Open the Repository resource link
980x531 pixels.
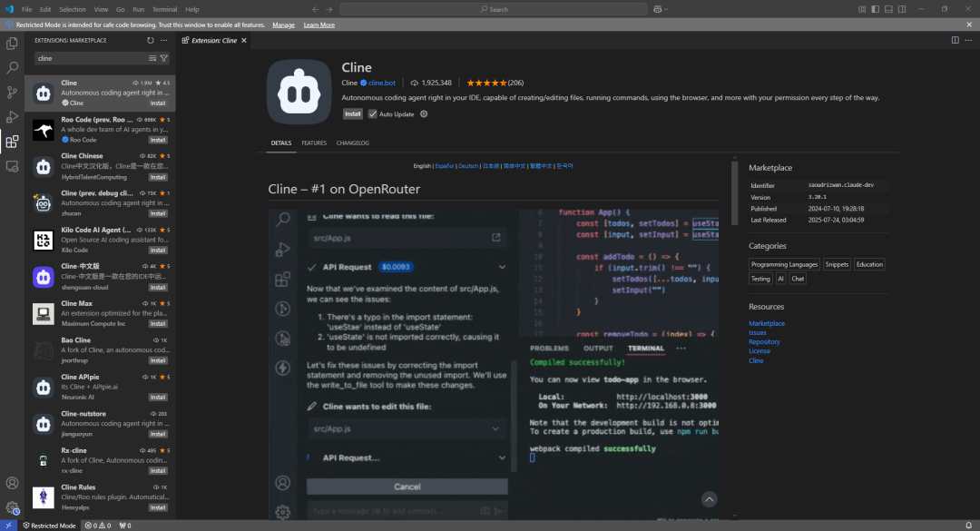click(x=762, y=341)
